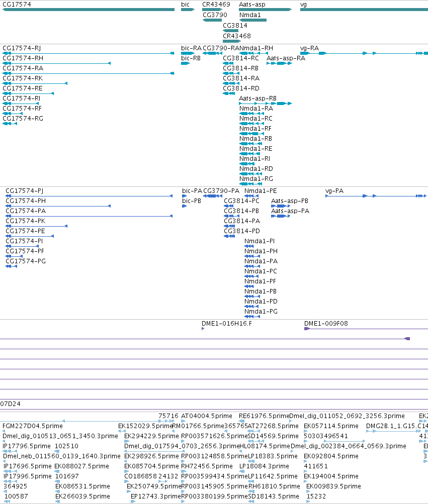Click transcript Aats-asp-RA
Image resolution: width=428 pixels, height=504 pixels.
[279, 63]
